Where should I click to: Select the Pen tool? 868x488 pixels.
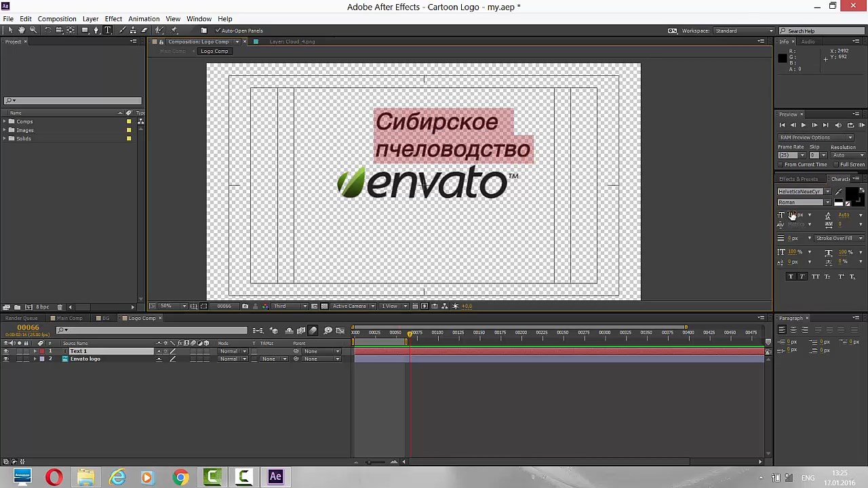pyautogui.click(x=96, y=30)
